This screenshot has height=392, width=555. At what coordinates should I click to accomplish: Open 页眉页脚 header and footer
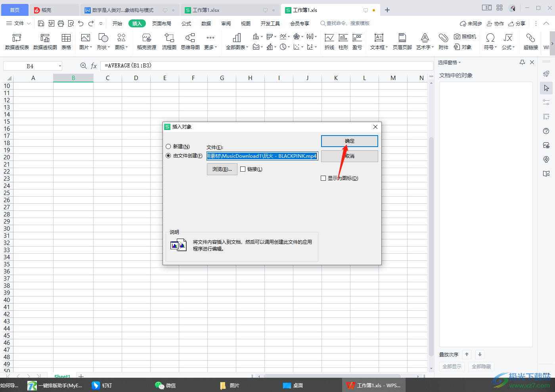point(402,42)
